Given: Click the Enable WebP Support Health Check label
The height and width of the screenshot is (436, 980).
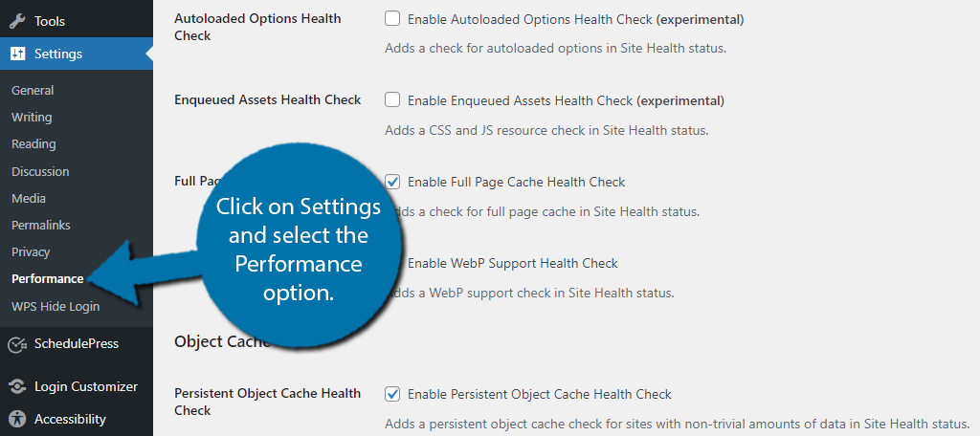Looking at the screenshot, I should pos(513,264).
